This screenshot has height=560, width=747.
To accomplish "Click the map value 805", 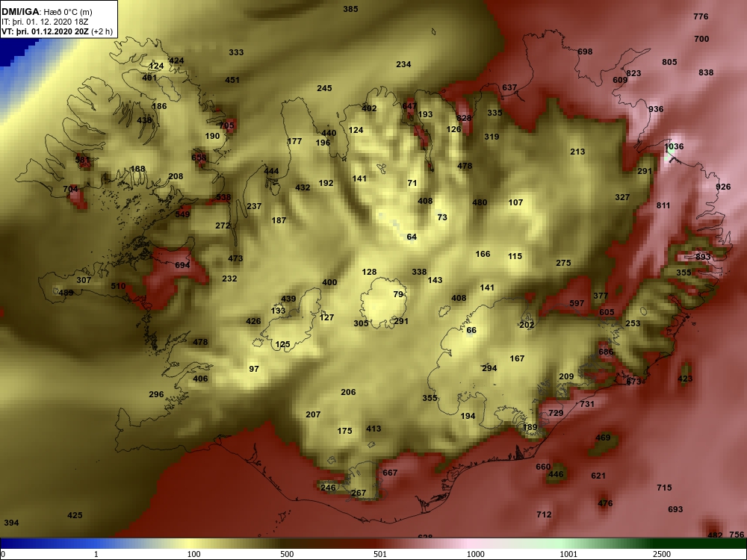I will [x=669, y=62].
